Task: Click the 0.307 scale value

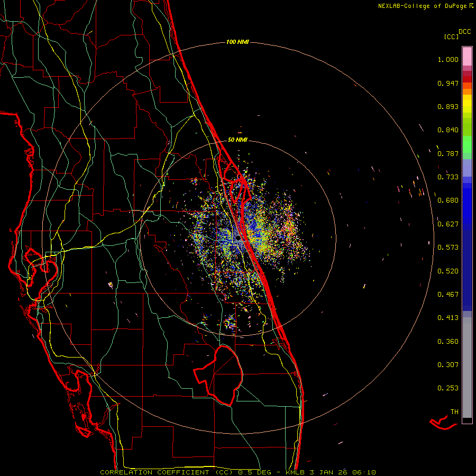Action: [448, 365]
